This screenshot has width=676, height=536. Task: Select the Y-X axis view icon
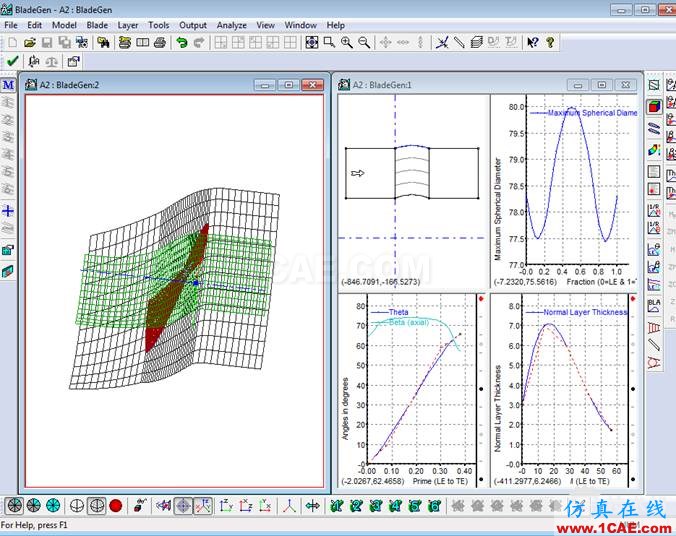265,505
